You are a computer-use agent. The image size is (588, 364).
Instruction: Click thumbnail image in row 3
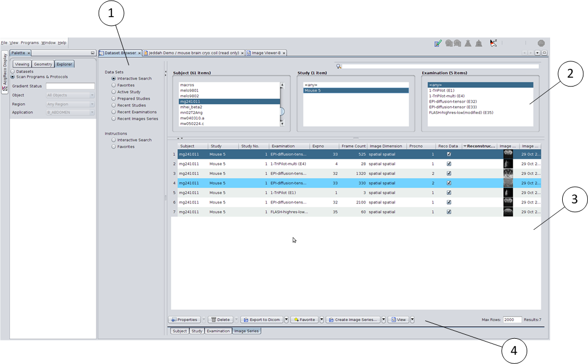click(508, 173)
